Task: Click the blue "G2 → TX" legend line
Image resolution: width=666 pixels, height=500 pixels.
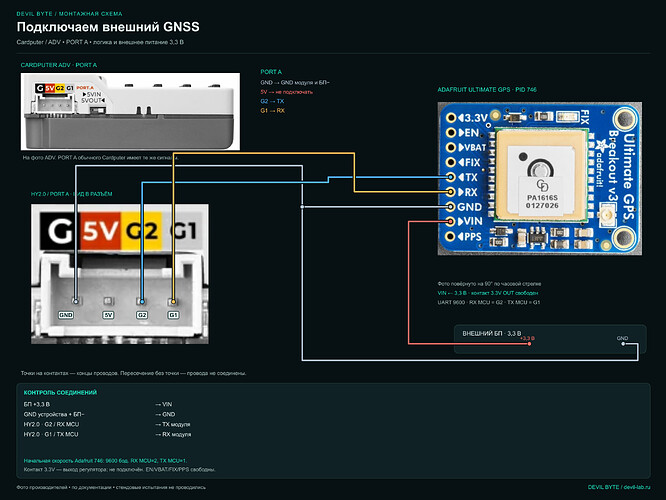Action: click(x=272, y=101)
